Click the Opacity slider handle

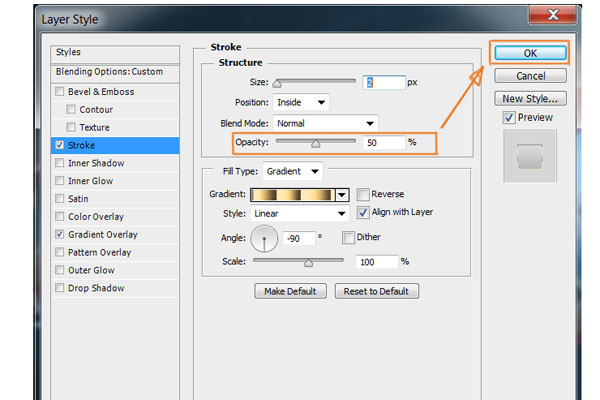point(315,144)
